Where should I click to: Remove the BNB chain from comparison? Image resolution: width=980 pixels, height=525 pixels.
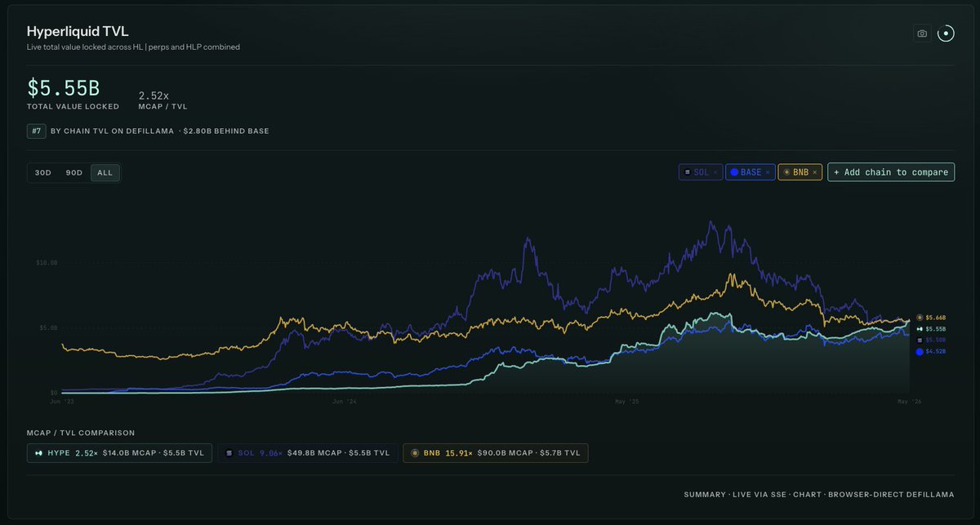pos(814,172)
